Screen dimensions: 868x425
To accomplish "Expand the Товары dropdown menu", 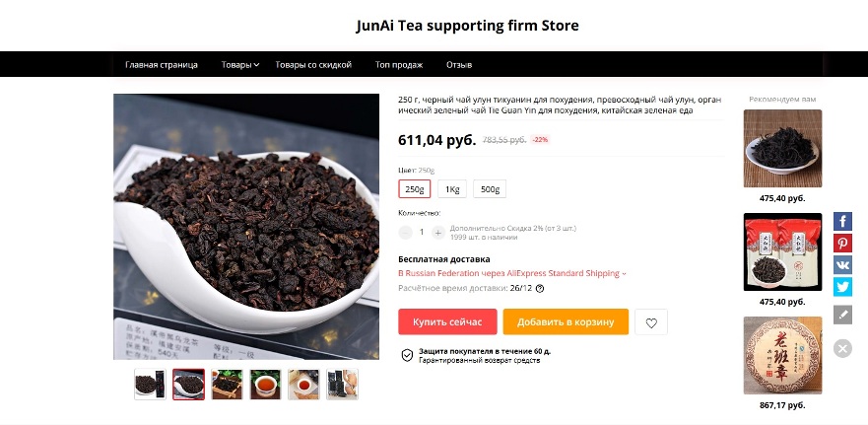I will (x=240, y=65).
